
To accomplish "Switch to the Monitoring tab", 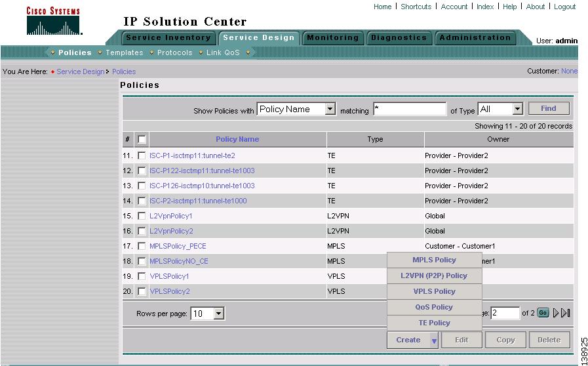I will click(x=333, y=38).
